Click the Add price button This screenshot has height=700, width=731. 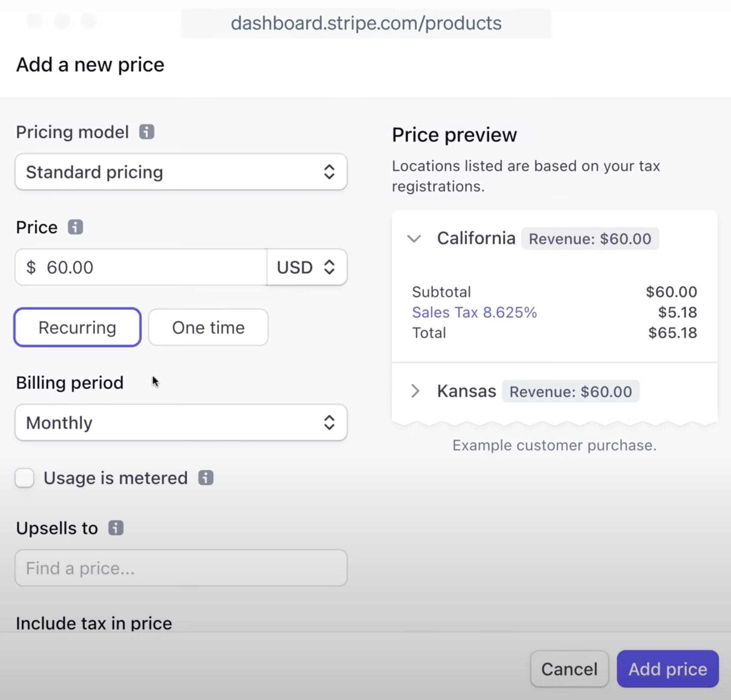(x=667, y=669)
